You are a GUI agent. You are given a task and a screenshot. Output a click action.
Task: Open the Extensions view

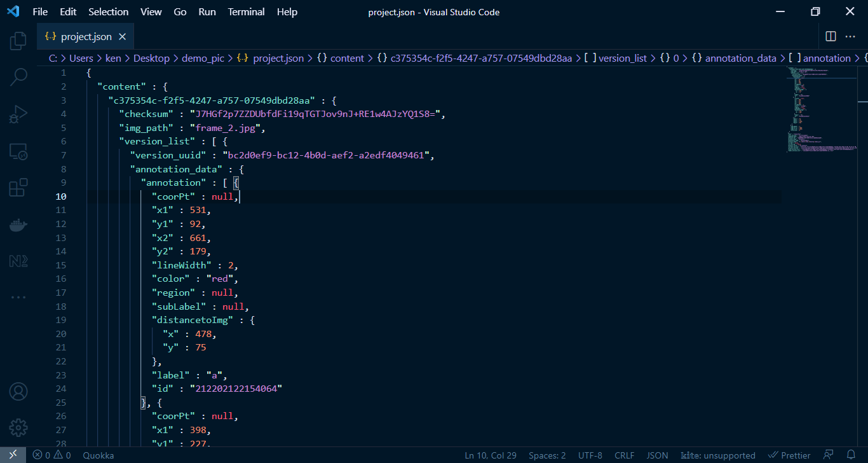(18, 188)
